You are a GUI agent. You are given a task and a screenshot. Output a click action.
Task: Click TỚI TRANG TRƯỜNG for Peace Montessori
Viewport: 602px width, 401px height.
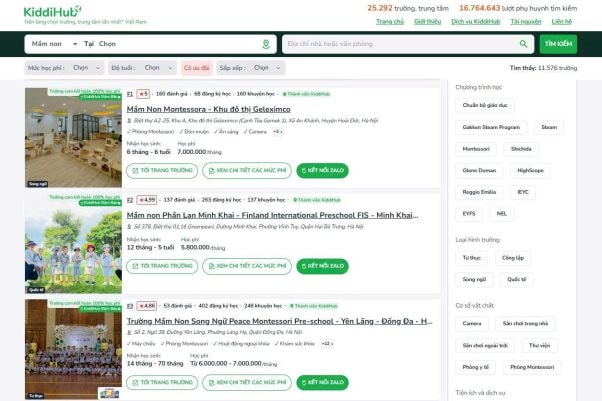(162, 383)
